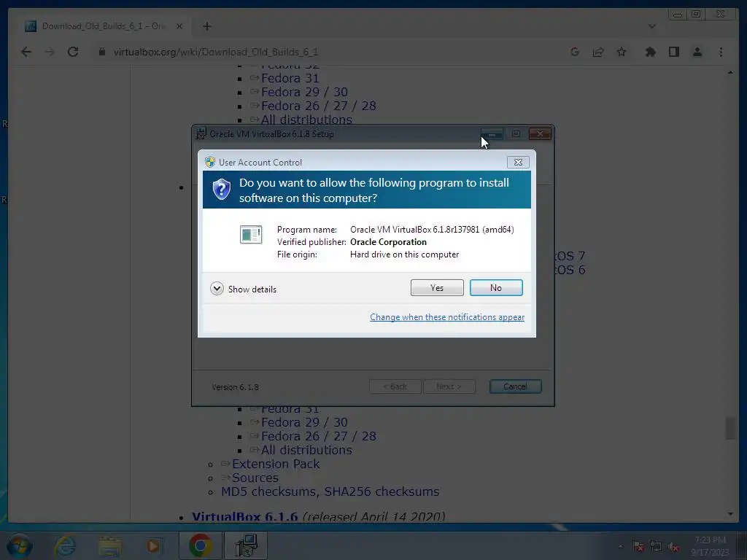
Task: Open upper Fedora 29 / 30 link
Action: click(x=304, y=92)
